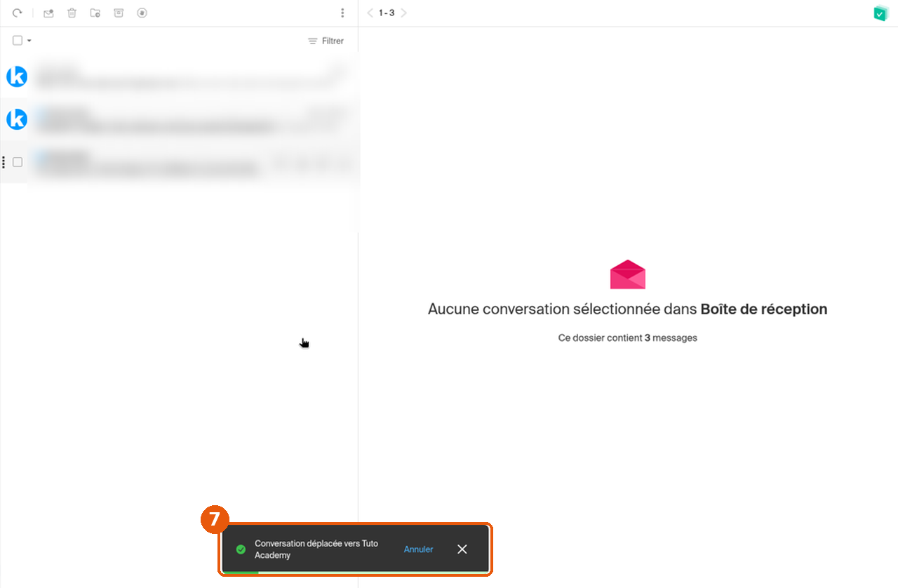Click the spam hand icon

(142, 13)
